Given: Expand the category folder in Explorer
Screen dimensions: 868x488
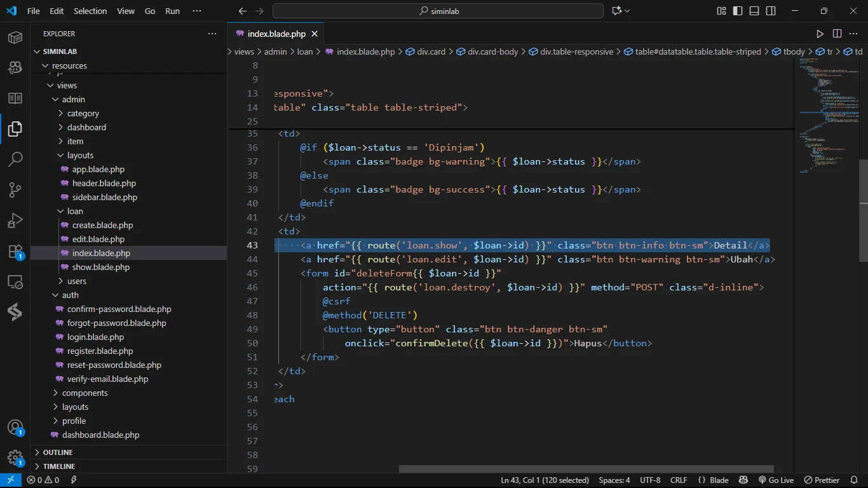Looking at the screenshot, I should click(83, 113).
